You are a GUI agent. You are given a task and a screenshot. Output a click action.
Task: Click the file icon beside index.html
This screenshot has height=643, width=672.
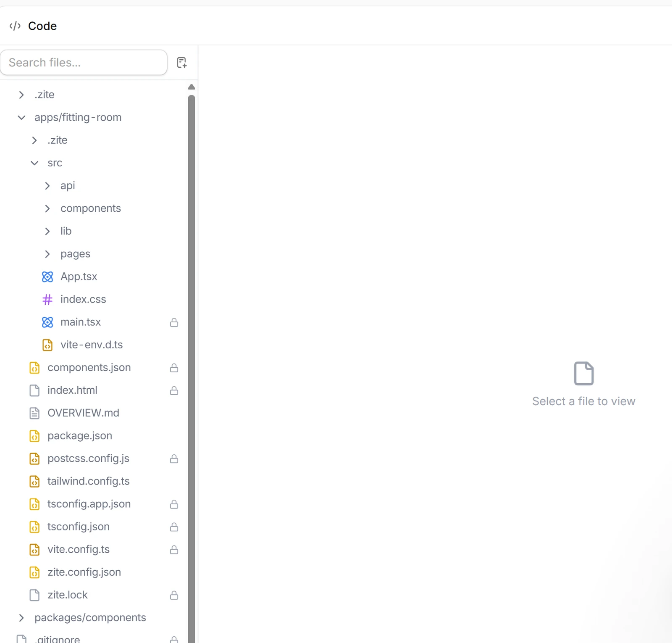click(x=34, y=390)
